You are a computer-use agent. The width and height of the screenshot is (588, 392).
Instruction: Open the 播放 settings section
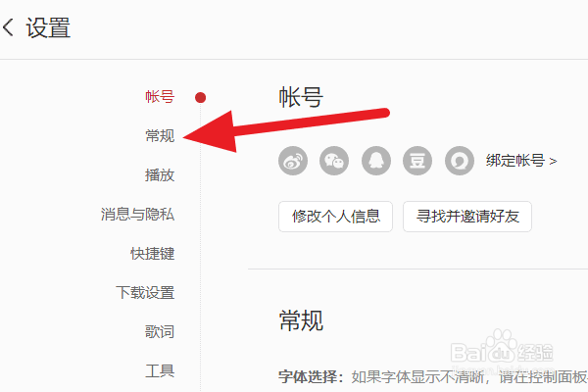pyautogui.click(x=160, y=175)
